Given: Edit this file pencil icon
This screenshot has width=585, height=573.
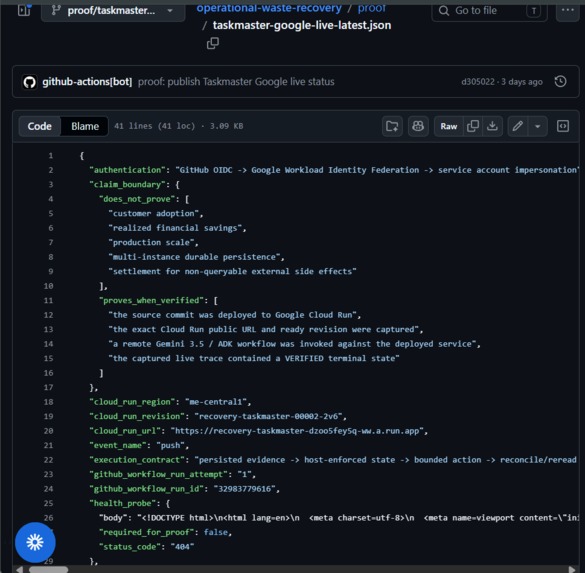Looking at the screenshot, I should (517, 126).
